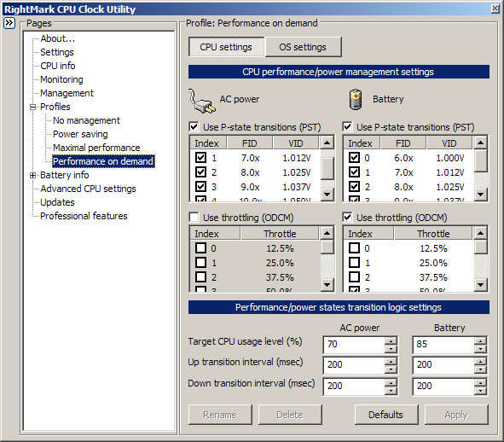504x442 pixels.
Task: Click the AC power plug icon
Action: click(201, 101)
